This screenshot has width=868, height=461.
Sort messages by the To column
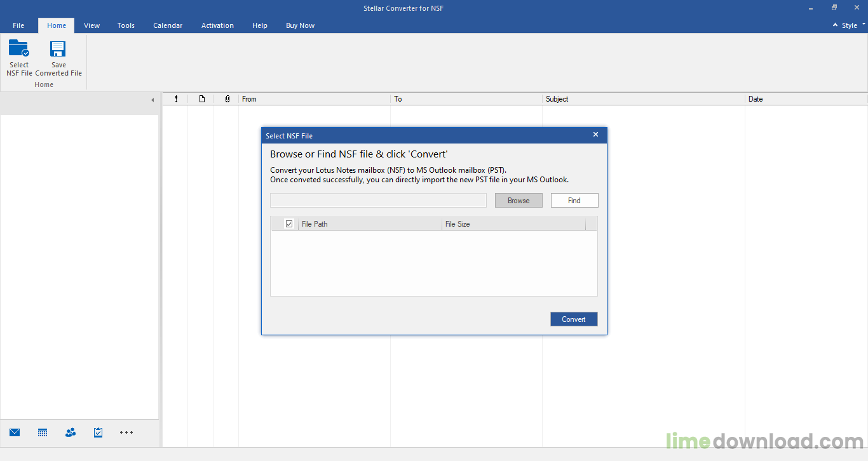(x=466, y=99)
